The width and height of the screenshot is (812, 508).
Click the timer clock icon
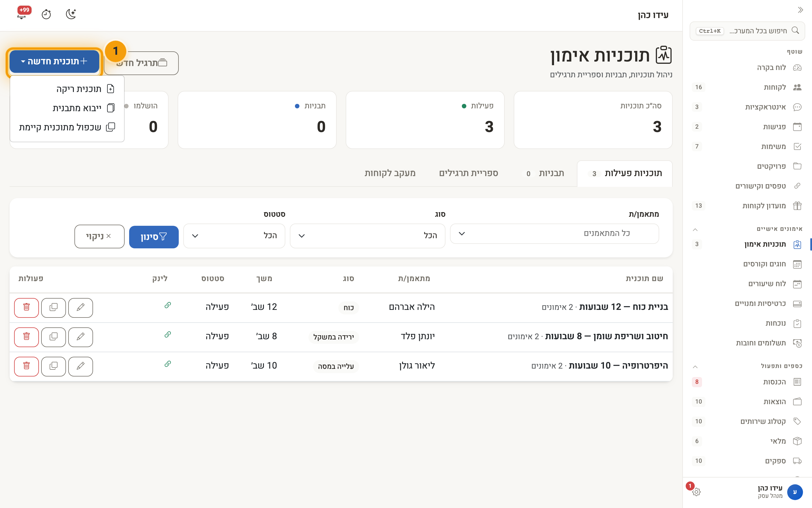[46, 14]
